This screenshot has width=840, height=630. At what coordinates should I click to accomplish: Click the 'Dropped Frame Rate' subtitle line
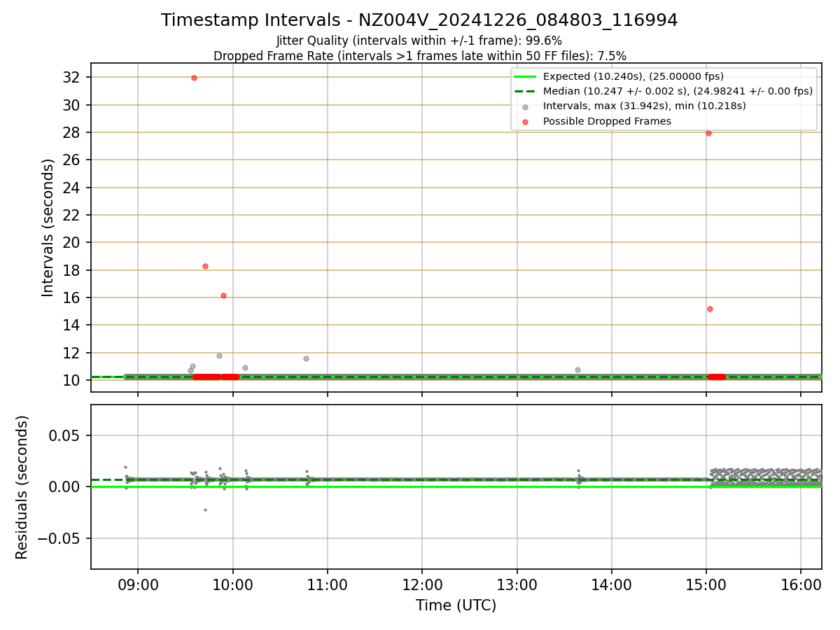tap(419, 55)
